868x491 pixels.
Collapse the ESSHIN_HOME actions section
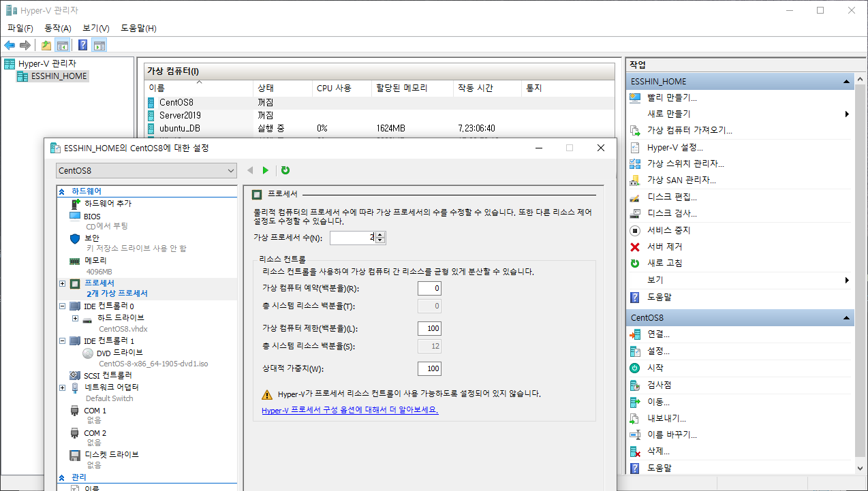(x=847, y=81)
